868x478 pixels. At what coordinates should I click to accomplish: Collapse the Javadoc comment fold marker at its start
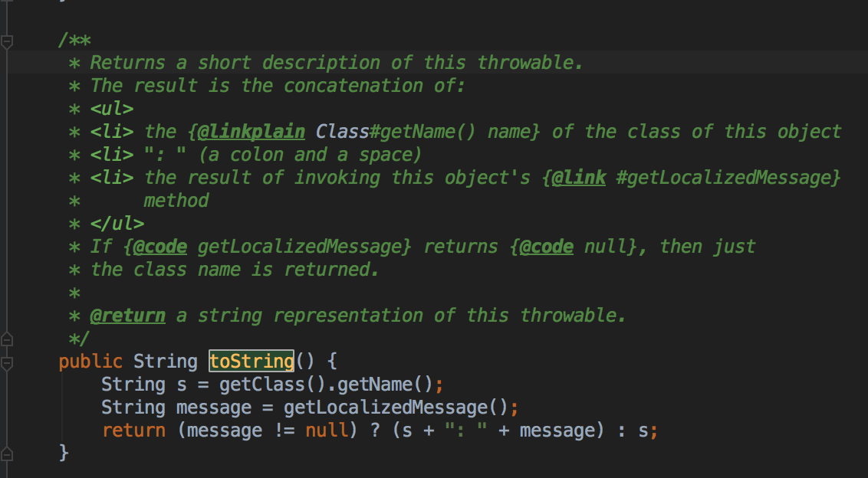(7, 41)
